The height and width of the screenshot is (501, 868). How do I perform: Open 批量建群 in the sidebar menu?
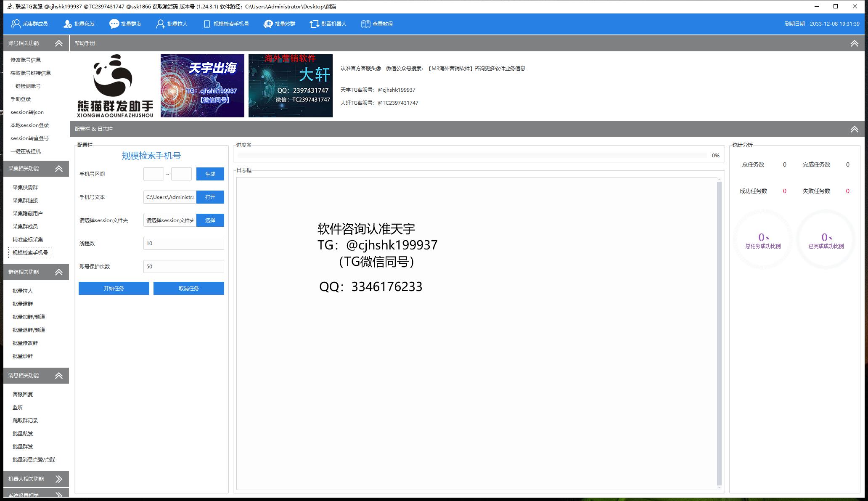[23, 304]
